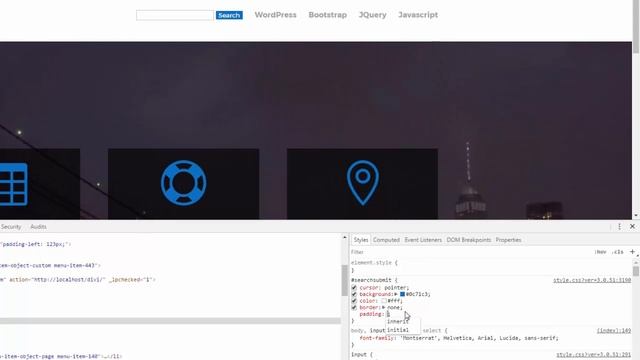Switch to the Security DevTools tab
This screenshot has width=640, height=360.
point(11,227)
